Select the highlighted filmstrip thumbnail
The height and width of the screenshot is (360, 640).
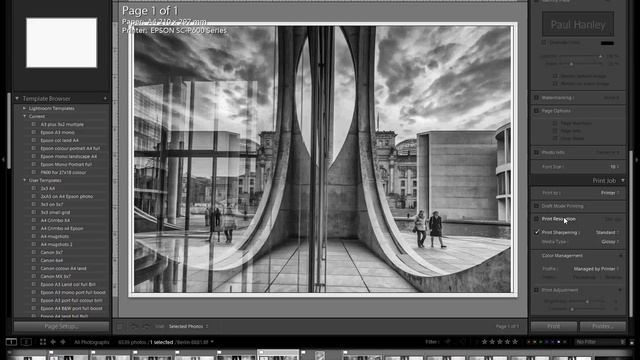coord(278,355)
